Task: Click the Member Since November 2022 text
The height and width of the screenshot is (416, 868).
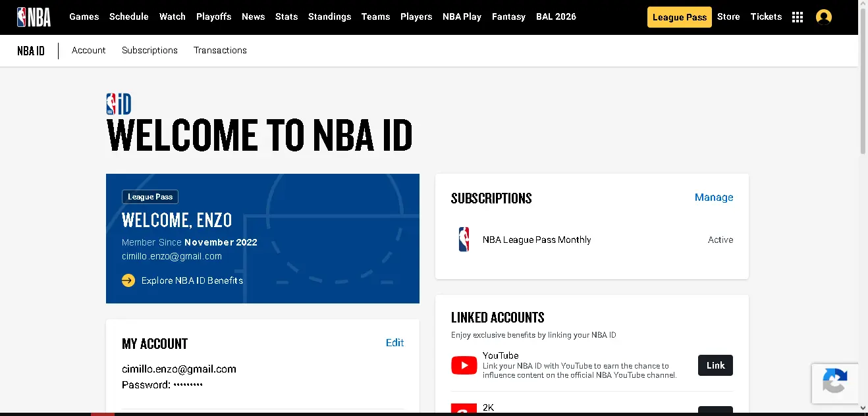Action: [190, 242]
